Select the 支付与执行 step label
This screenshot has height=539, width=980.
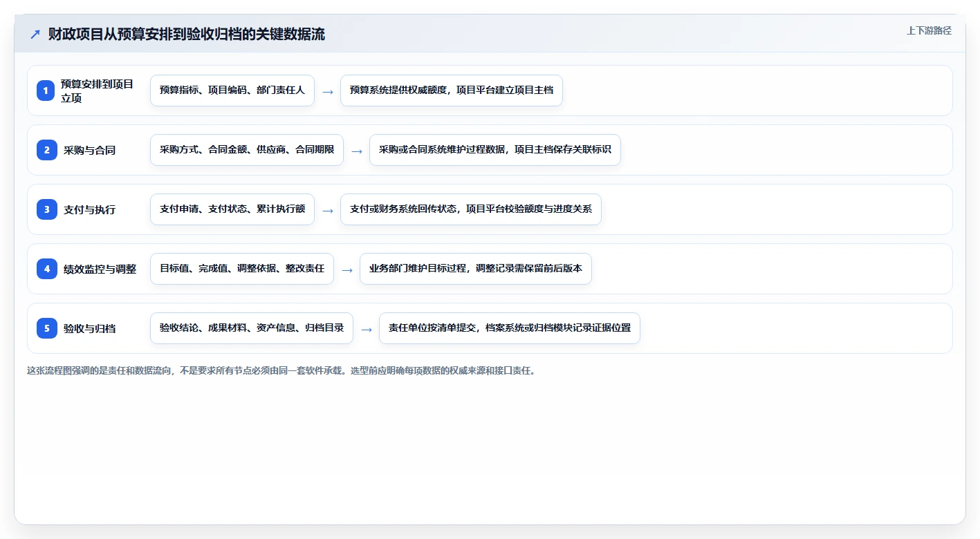[90, 209]
